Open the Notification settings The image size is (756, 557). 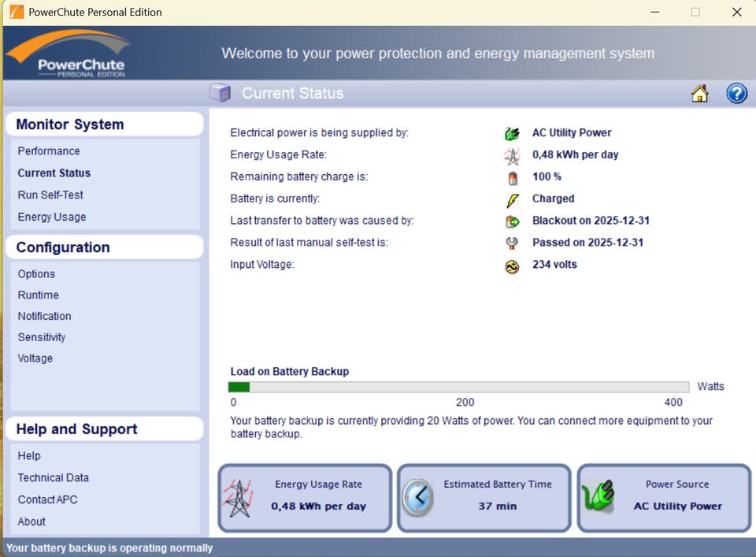click(44, 316)
